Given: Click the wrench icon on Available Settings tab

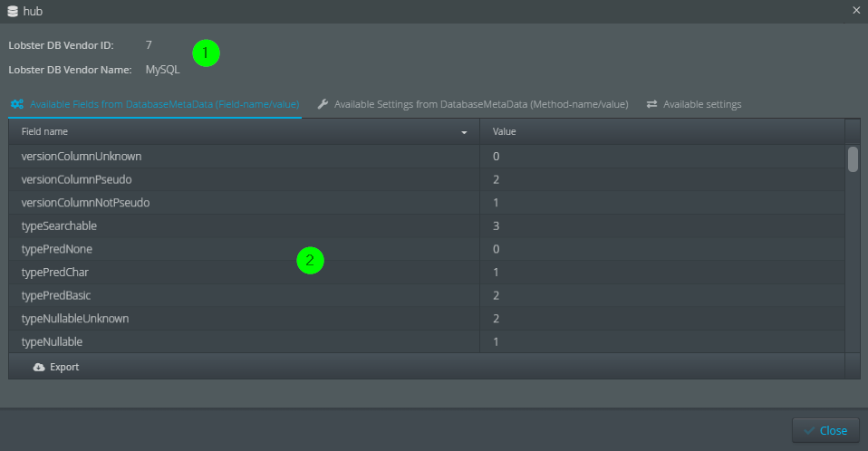Looking at the screenshot, I should click(x=323, y=104).
